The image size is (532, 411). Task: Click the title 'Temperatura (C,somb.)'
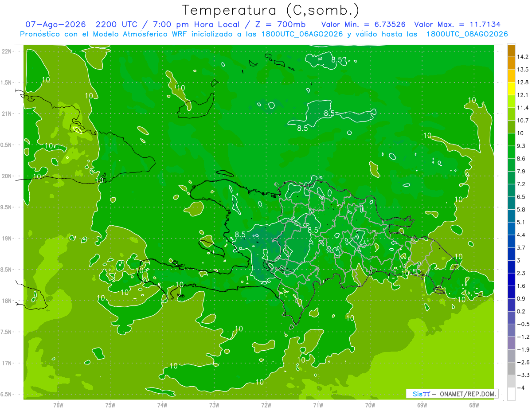click(270, 10)
